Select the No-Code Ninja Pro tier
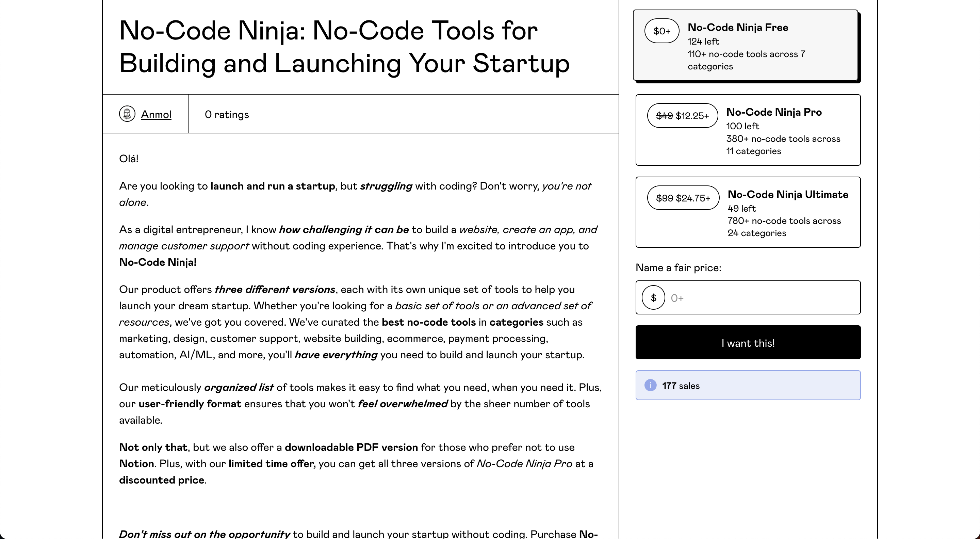 click(x=748, y=130)
